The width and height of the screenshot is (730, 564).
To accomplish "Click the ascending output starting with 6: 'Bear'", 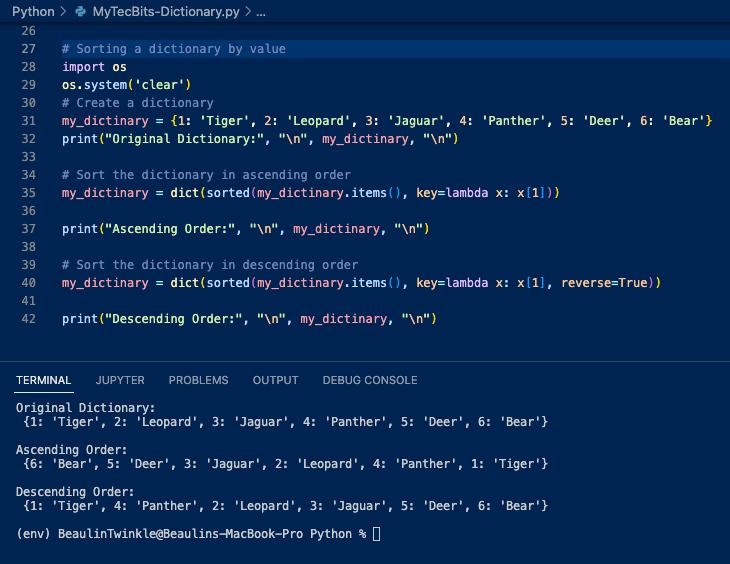I will coord(286,464).
